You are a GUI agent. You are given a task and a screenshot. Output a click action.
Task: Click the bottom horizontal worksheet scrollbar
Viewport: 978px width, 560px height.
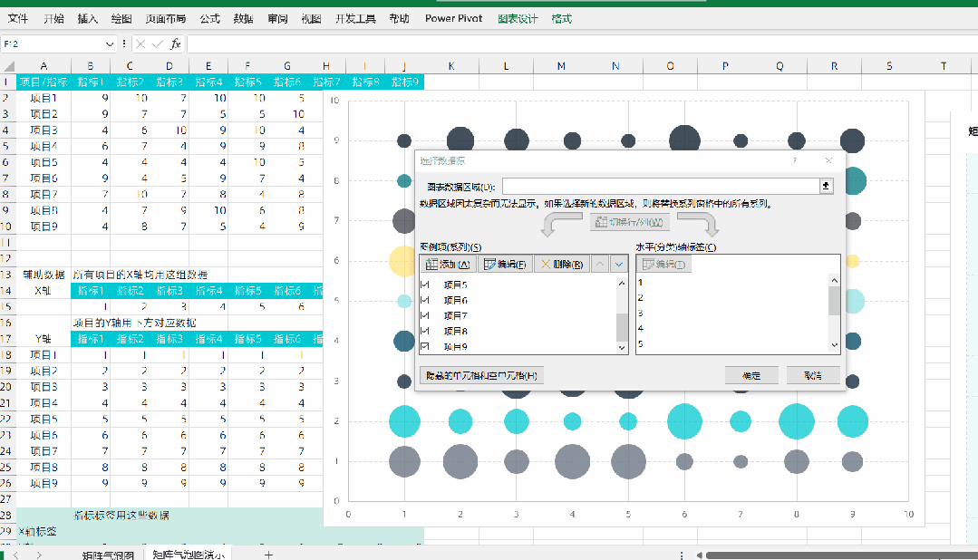(x=842, y=555)
